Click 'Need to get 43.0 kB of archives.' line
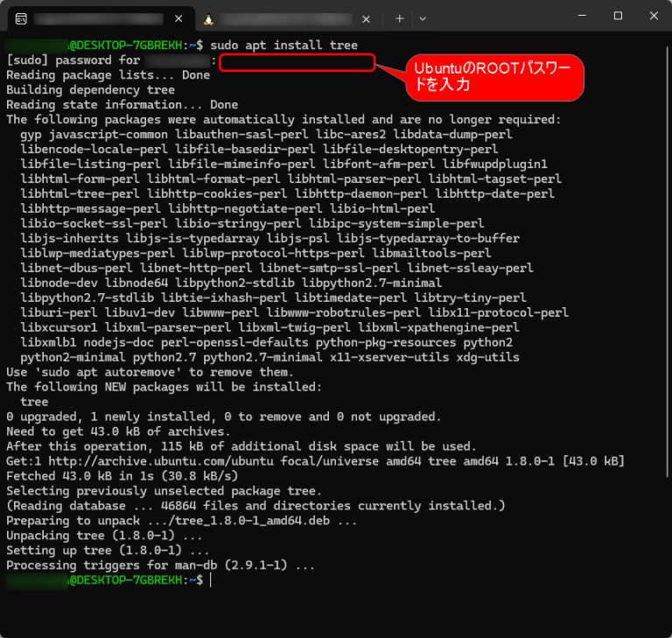The width and height of the screenshot is (672, 638). [118, 431]
